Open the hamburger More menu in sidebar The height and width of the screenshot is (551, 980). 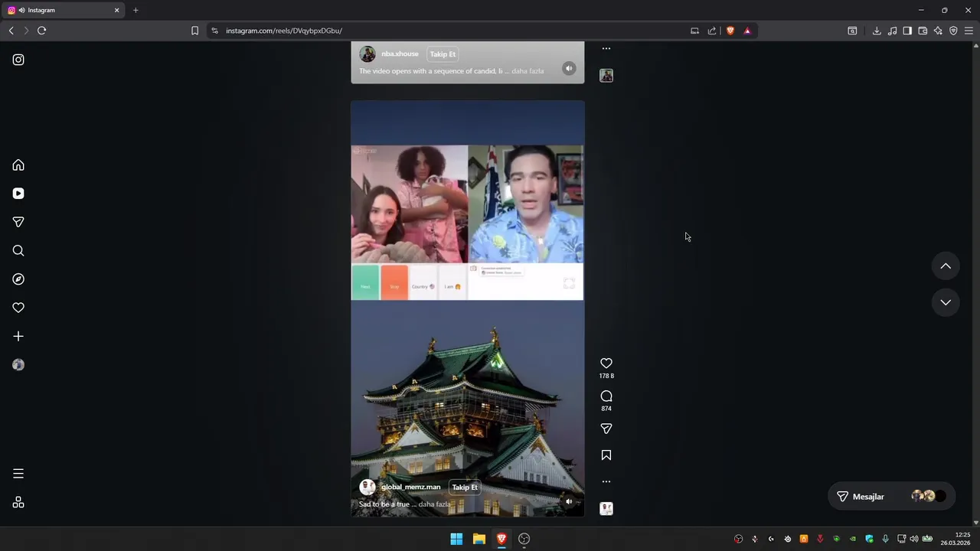[18, 474]
